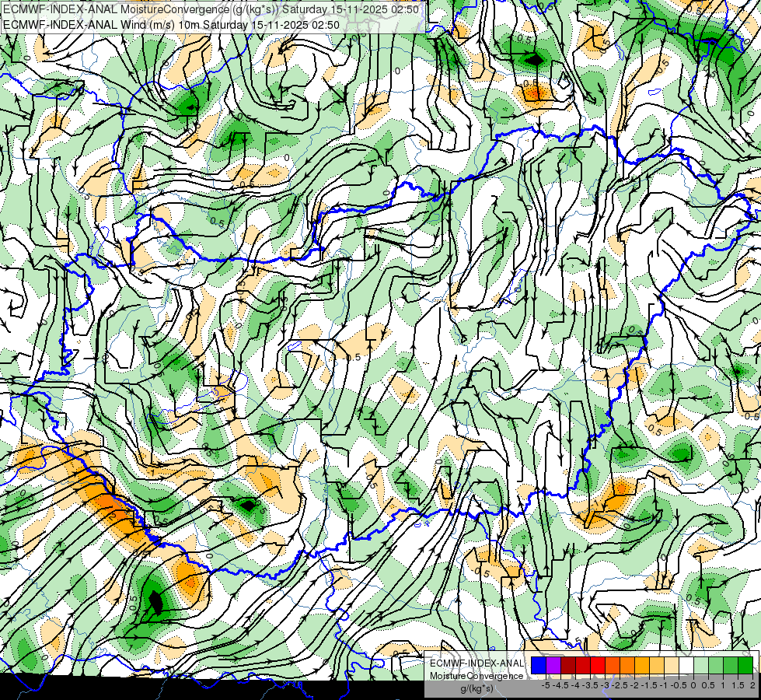761x700 pixels.
Task: Click the -4.5 tick value on the color bar
Action: click(560, 685)
